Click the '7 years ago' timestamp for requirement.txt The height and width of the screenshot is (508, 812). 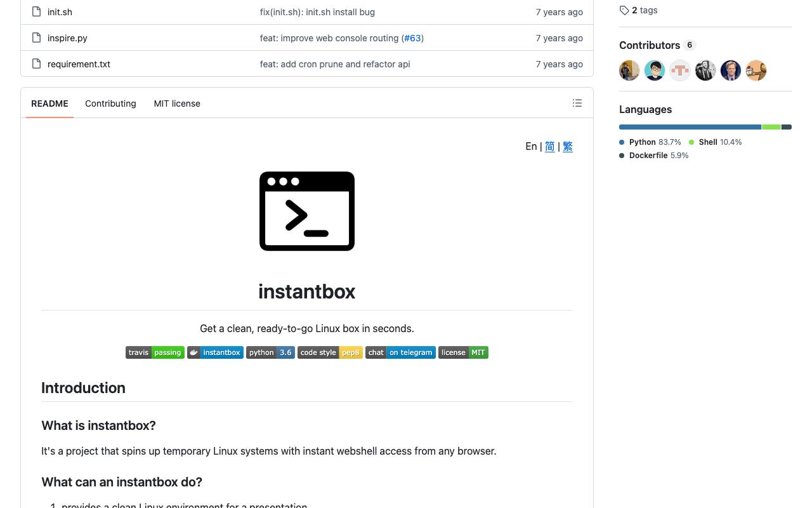[559, 64]
